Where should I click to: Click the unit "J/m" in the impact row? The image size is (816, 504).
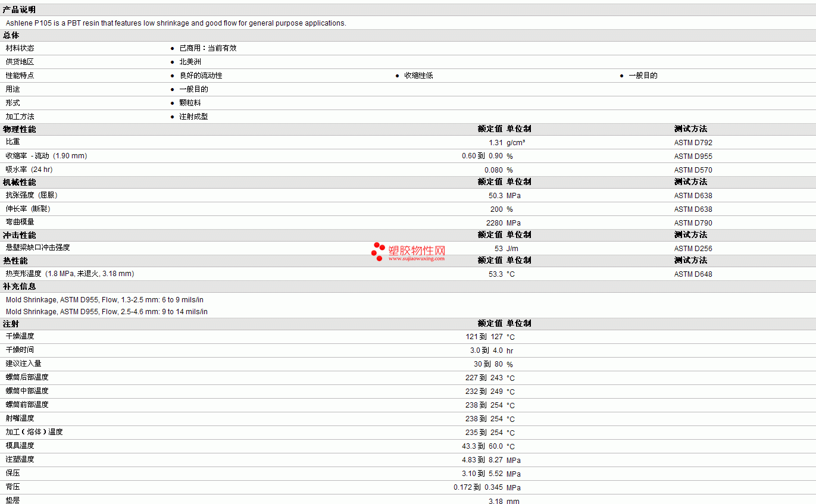pyautogui.click(x=513, y=249)
